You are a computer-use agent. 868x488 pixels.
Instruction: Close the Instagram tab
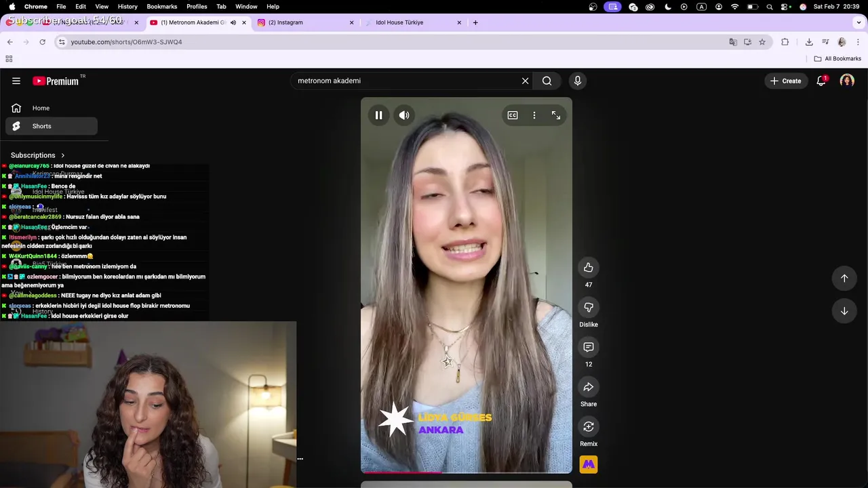[x=351, y=22]
